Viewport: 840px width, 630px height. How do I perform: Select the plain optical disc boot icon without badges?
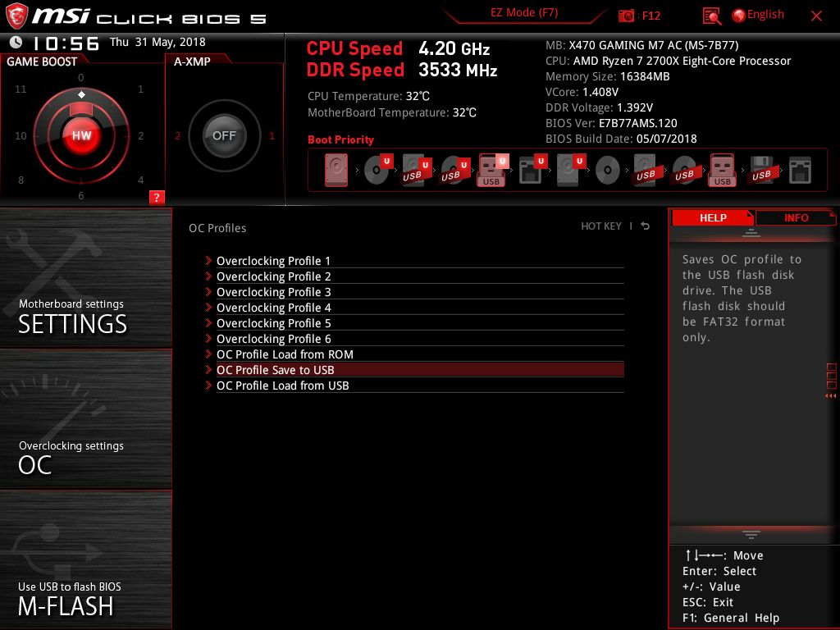(608, 171)
